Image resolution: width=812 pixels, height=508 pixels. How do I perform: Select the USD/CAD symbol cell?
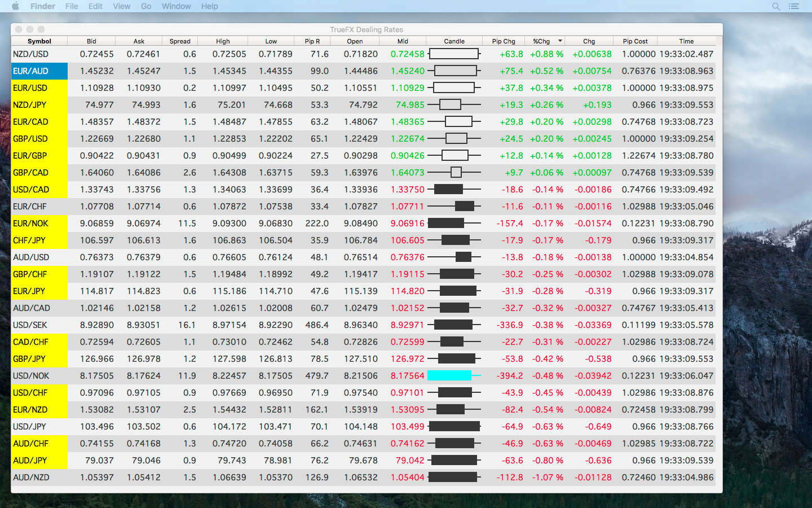(x=39, y=190)
